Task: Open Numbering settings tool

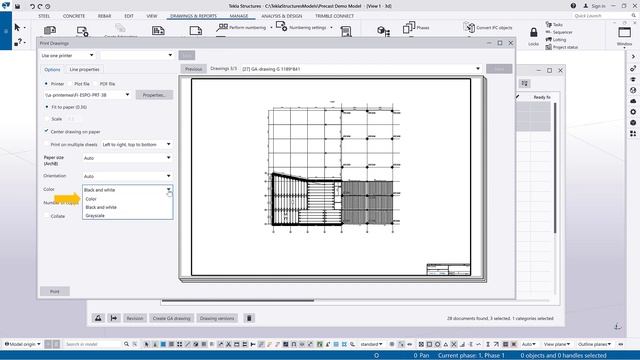Action: pos(302,27)
